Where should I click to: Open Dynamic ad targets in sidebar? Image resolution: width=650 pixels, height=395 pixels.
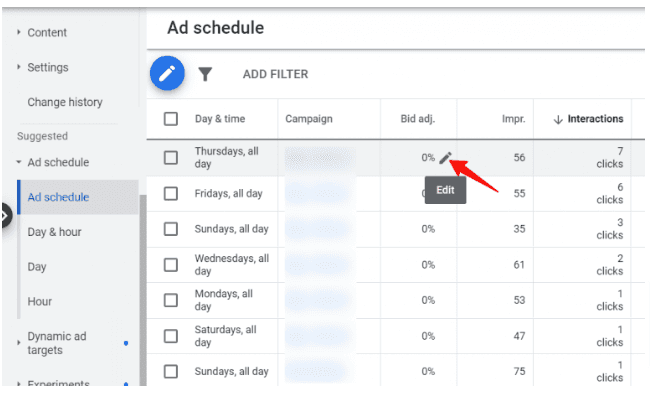pyautogui.click(x=57, y=343)
